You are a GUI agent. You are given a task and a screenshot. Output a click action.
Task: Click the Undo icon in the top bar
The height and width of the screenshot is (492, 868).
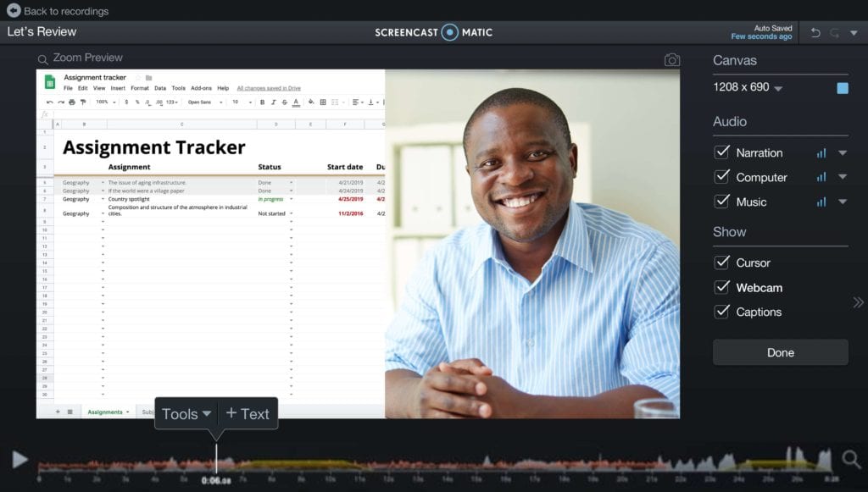(x=814, y=30)
